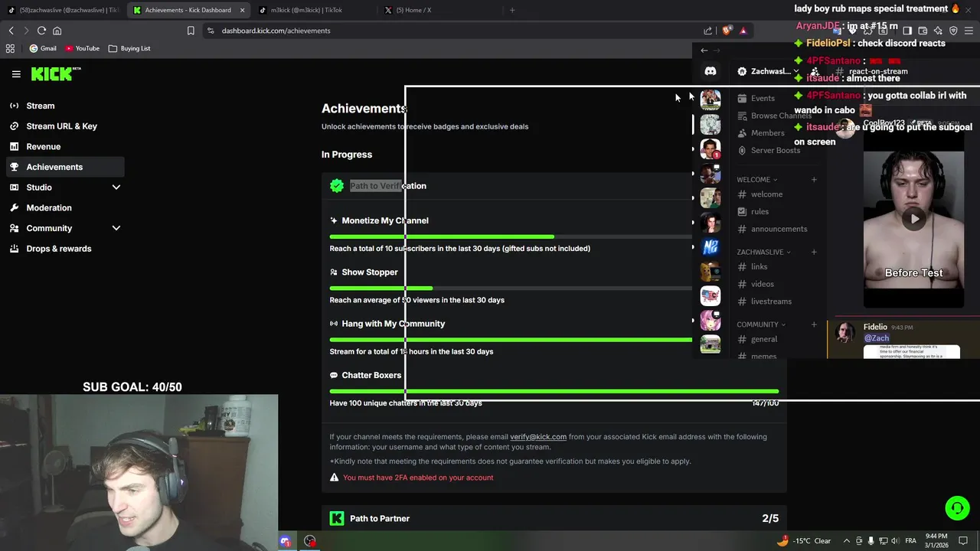Open YouTube bookmark
The width and height of the screenshot is (980, 551).
(x=82, y=48)
